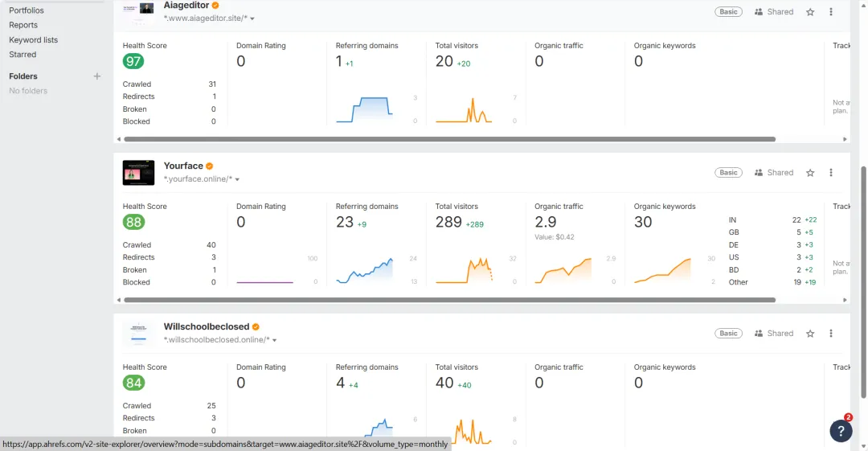Screen dimensions: 868x451
Task: Click Yourface Value: $0.42 text
Action: (x=554, y=237)
